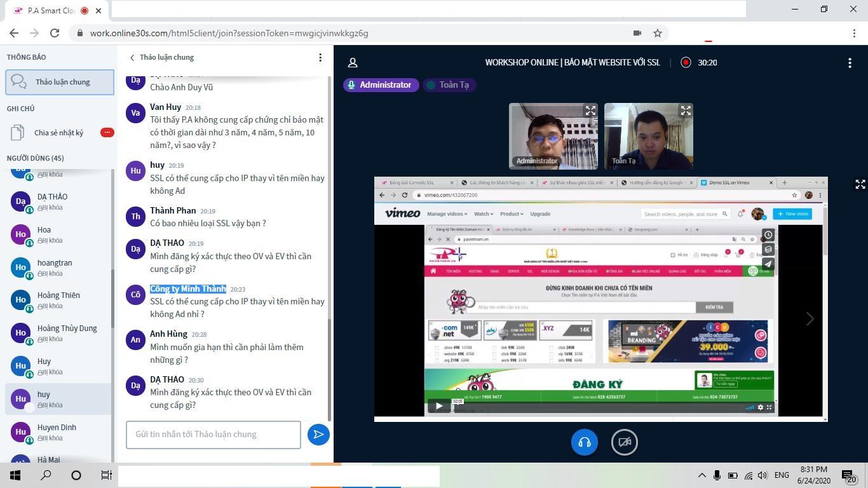Screen dimensions: 868x488
Task: Click the Vimeo play button
Action: coord(438,406)
